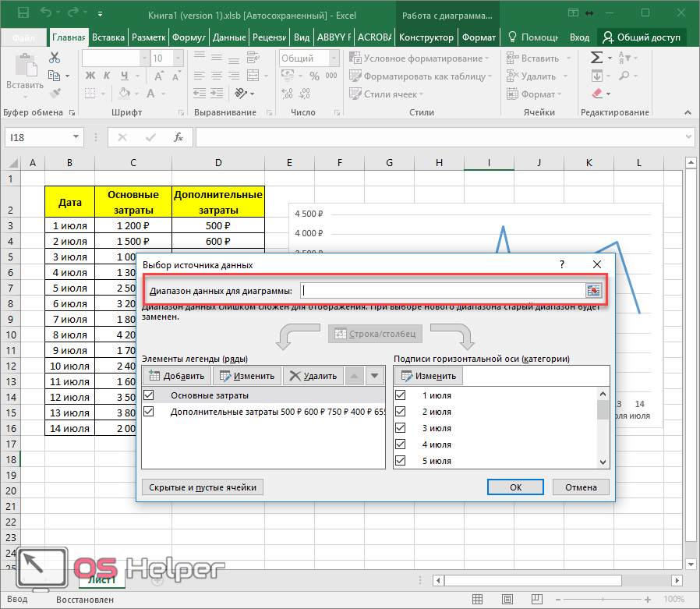The width and height of the screenshot is (700, 609).
Task: Uncheck the 3 июля category checkbox
Action: [401, 428]
